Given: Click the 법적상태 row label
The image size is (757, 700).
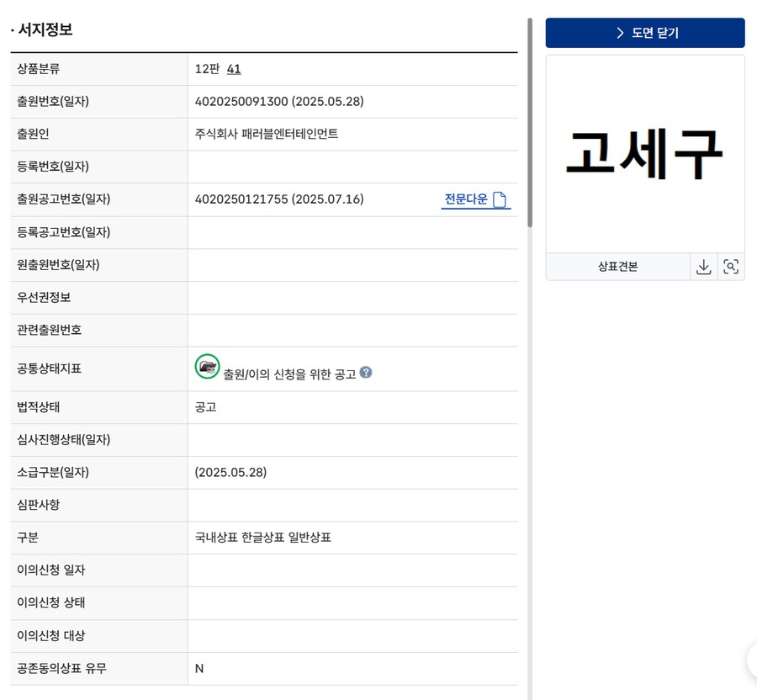Looking at the screenshot, I should [x=38, y=407].
